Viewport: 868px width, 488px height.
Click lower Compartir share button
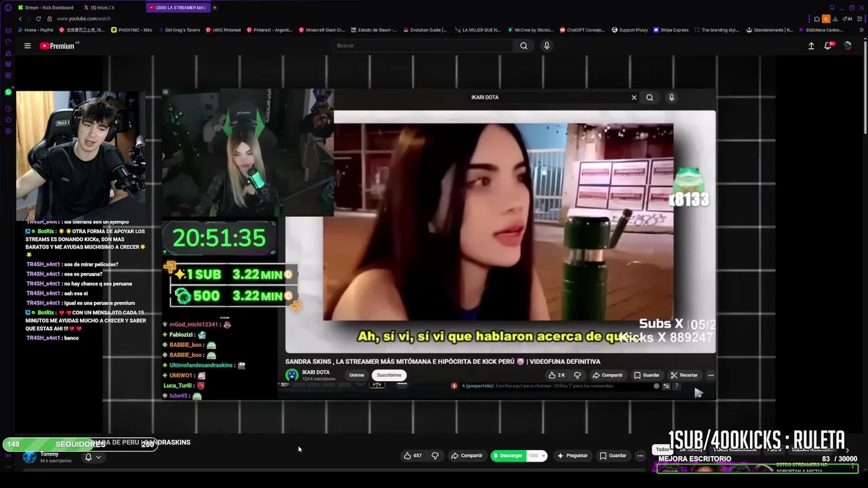pos(467,455)
